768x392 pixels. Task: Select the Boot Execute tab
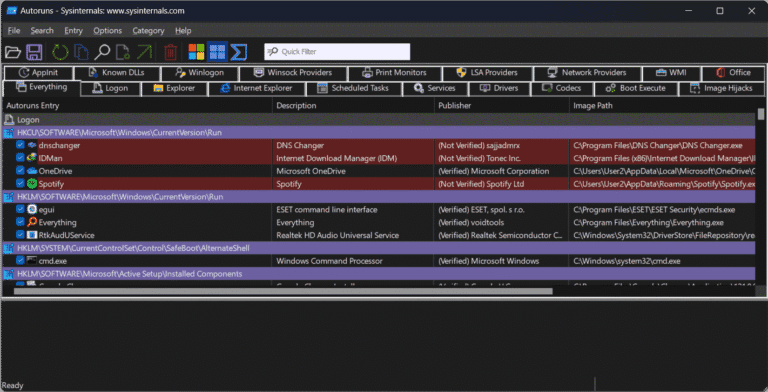(x=636, y=88)
